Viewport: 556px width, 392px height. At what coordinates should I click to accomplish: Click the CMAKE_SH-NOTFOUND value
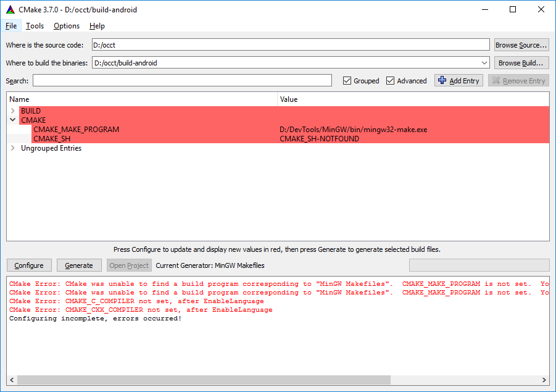[x=319, y=139]
